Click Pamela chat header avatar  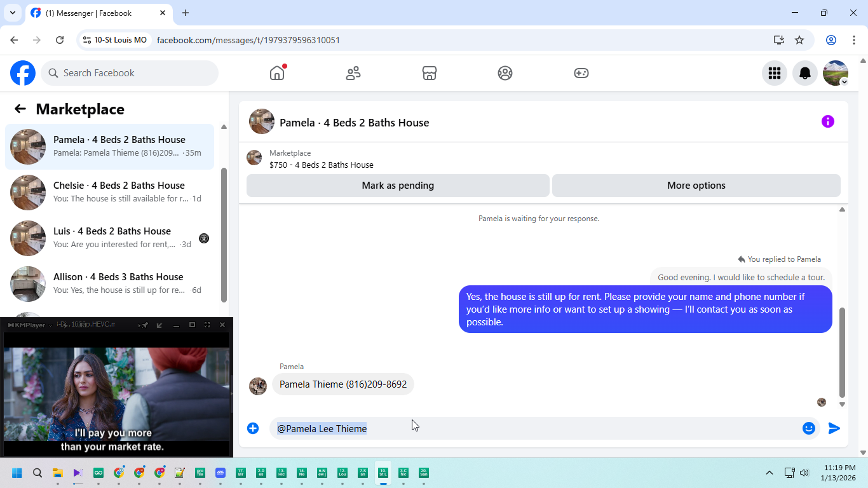tap(262, 121)
